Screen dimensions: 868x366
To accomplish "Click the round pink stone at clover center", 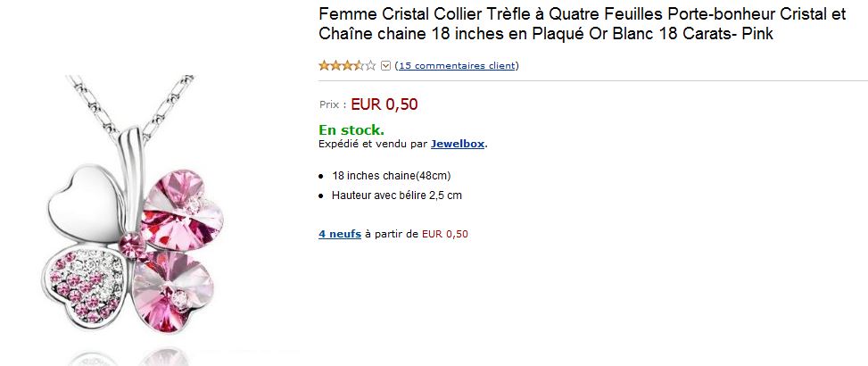I will click(x=132, y=245).
